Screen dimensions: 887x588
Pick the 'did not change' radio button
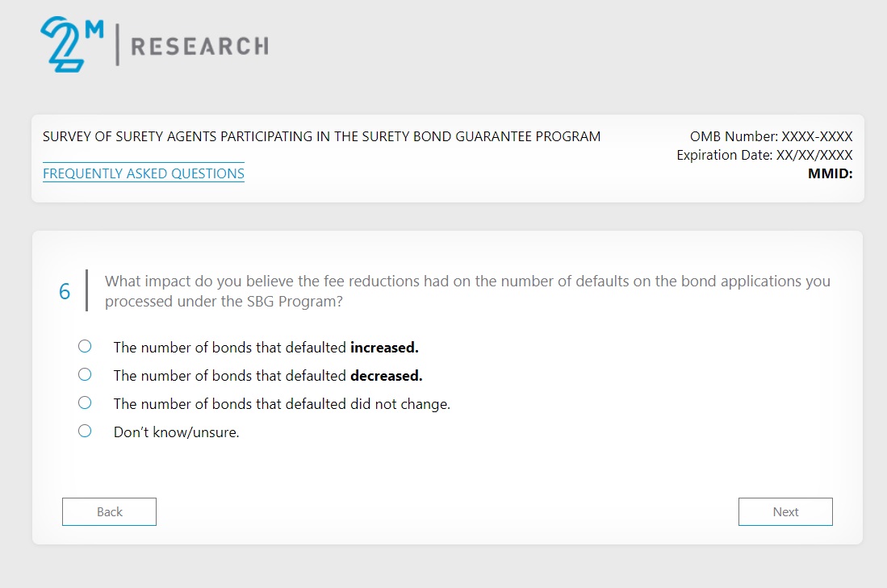pyautogui.click(x=85, y=402)
